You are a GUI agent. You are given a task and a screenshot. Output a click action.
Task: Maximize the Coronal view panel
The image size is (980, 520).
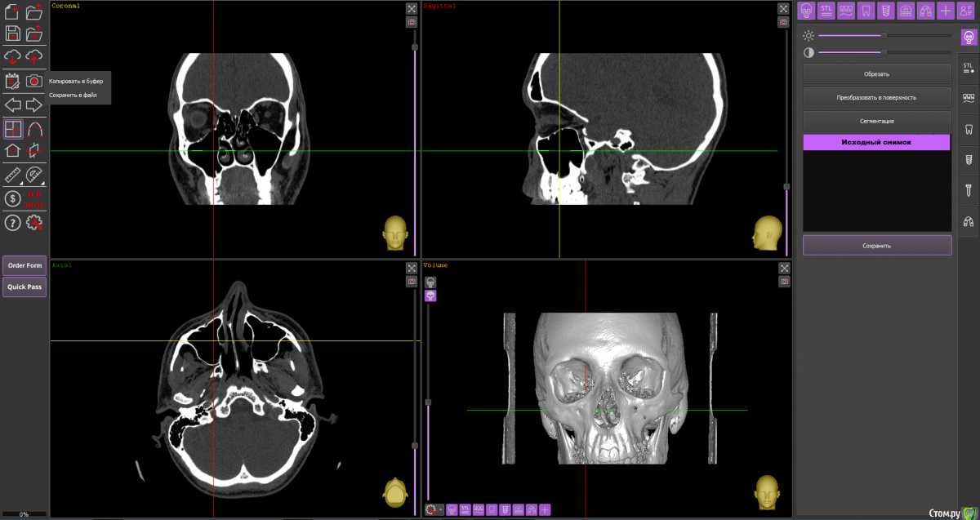click(412, 9)
